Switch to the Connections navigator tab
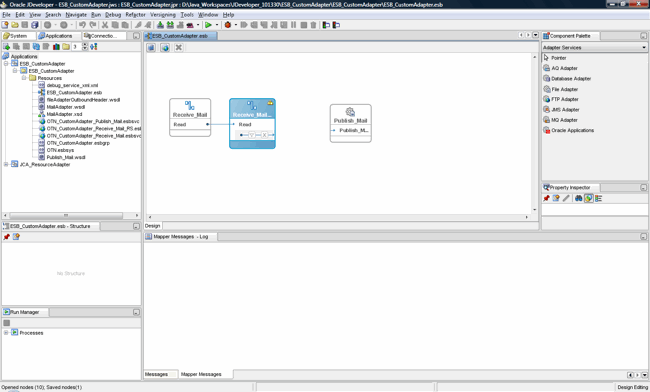 [104, 36]
